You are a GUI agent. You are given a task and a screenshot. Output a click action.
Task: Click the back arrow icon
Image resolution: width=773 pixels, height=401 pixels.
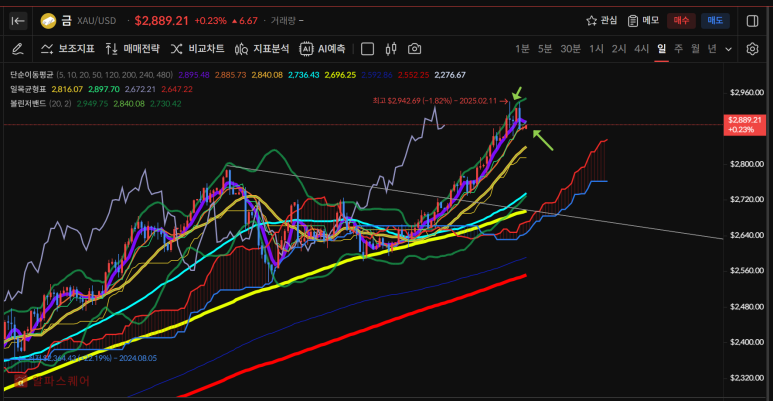click(18, 21)
